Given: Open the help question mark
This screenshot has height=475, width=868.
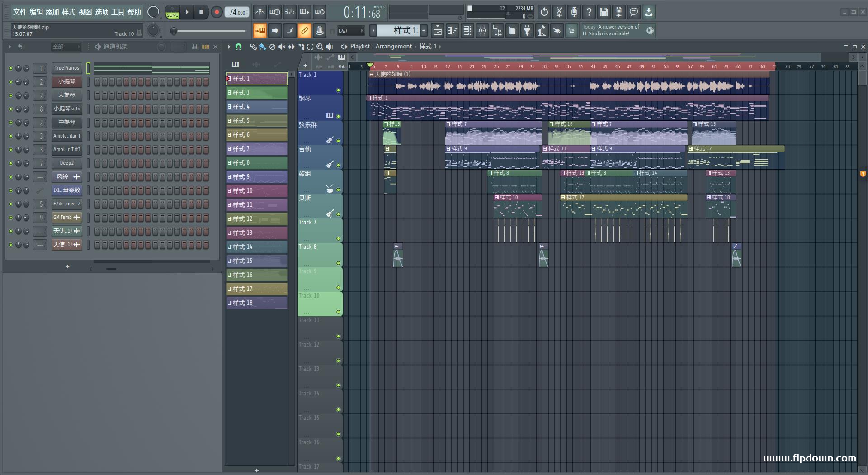Looking at the screenshot, I should (589, 12).
